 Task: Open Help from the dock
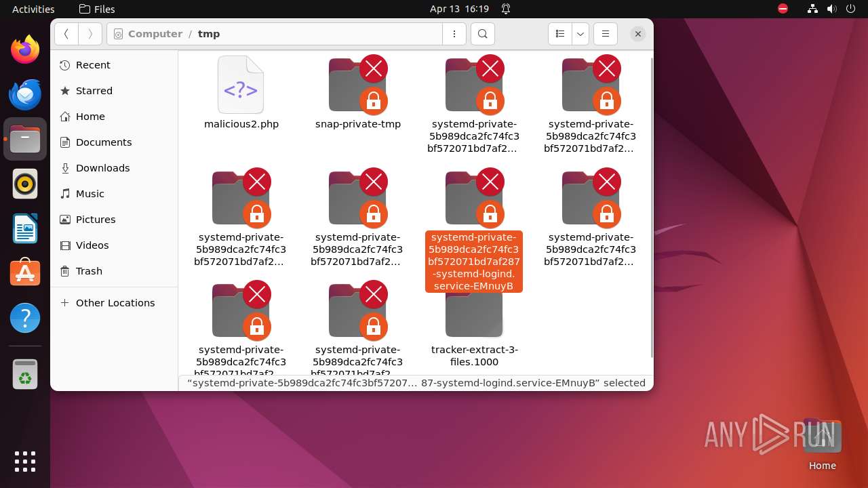(x=25, y=318)
